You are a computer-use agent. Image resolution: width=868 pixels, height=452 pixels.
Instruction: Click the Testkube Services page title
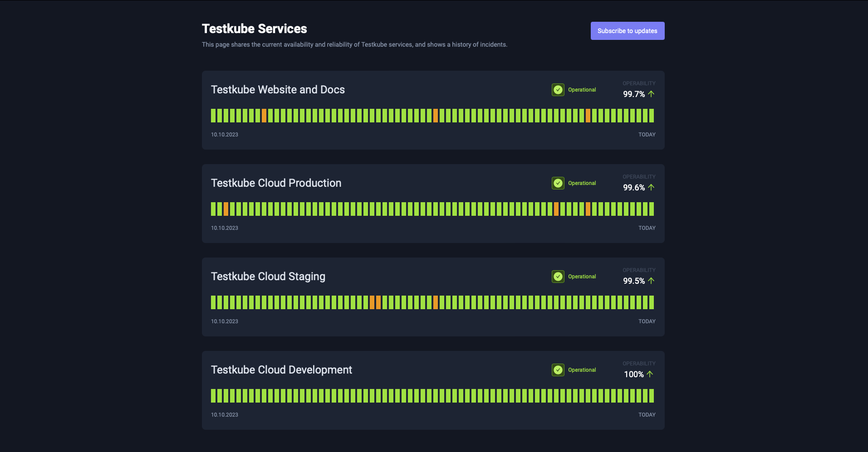254,28
